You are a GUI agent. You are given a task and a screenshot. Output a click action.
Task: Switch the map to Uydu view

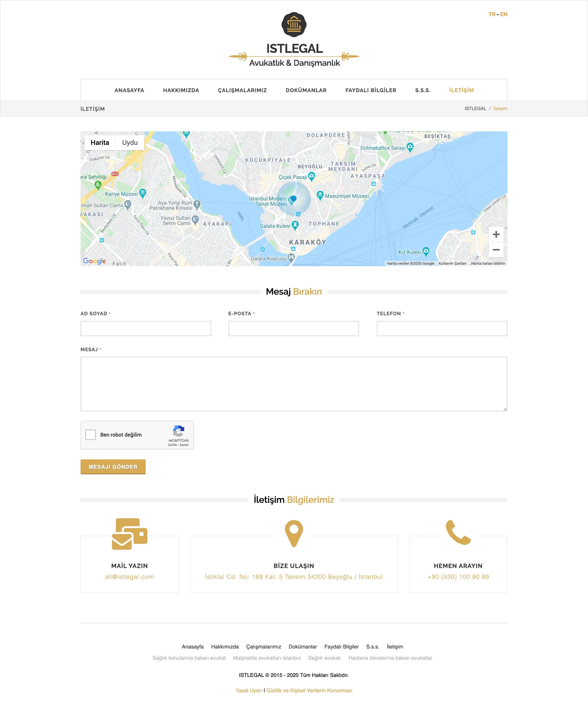(x=129, y=142)
